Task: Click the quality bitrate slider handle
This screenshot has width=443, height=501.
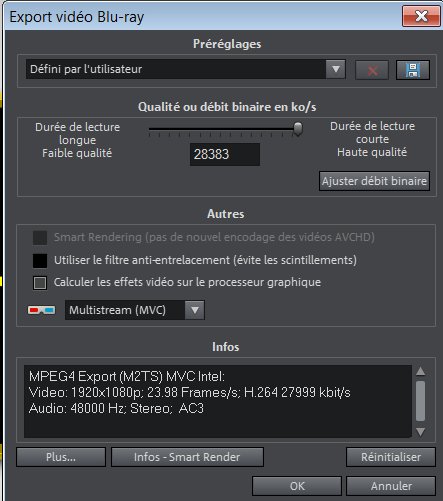Action: (x=298, y=129)
